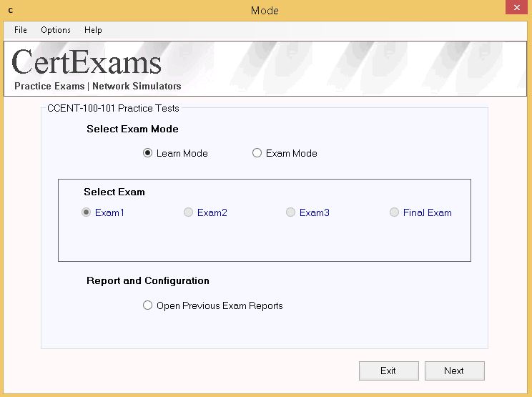This screenshot has height=397, width=532.
Task: Open the Options menu
Action: click(56, 30)
